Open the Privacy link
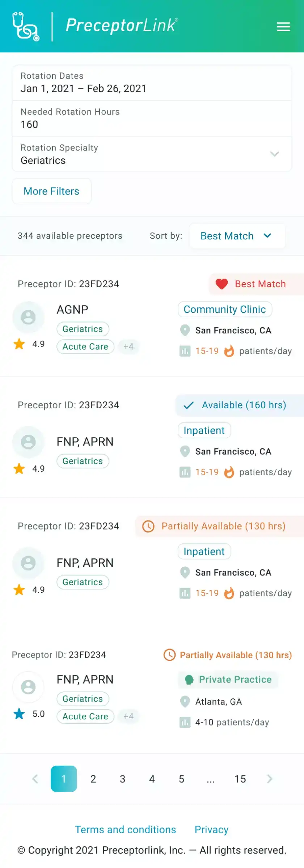This screenshot has height=868, width=304. click(x=212, y=829)
